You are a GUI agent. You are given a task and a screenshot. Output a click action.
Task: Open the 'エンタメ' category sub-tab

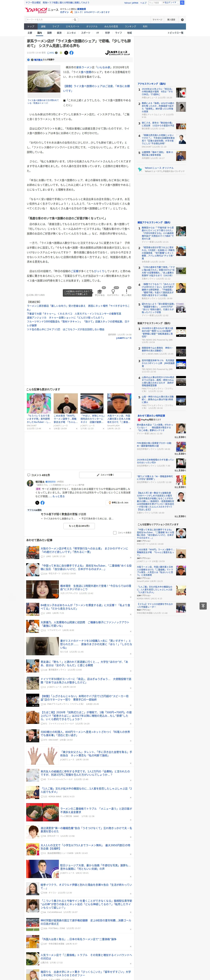71,33
